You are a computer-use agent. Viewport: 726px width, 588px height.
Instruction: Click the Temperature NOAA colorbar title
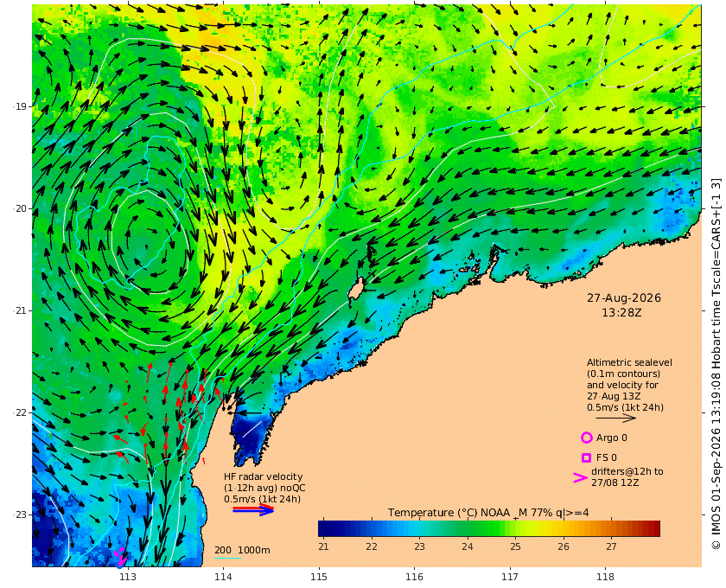[488, 513]
